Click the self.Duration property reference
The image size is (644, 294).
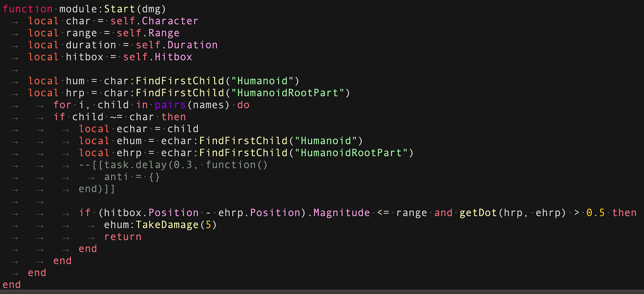[x=176, y=44]
